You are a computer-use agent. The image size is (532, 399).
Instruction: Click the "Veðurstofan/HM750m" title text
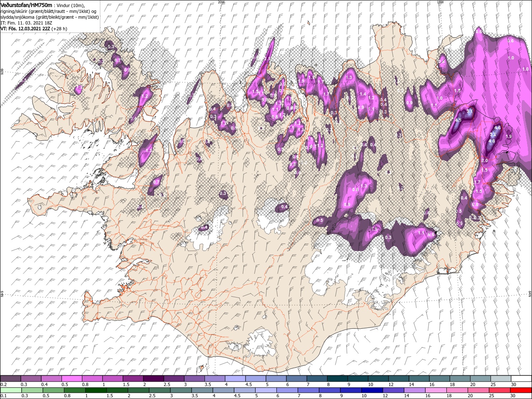tap(26, 5)
